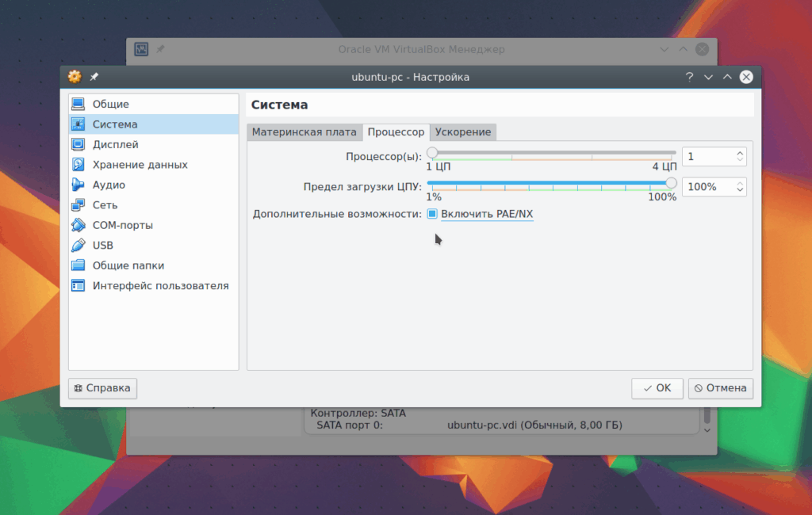
Task: Click the Предел загрузки ЦПУ slider handle
Action: coord(671,183)
